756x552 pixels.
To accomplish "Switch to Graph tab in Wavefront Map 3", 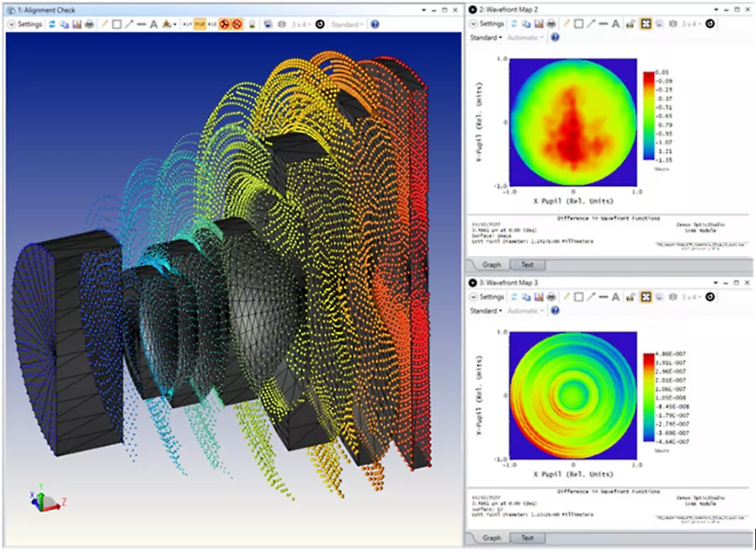I will pyautogui.click(x=492, y=538).
